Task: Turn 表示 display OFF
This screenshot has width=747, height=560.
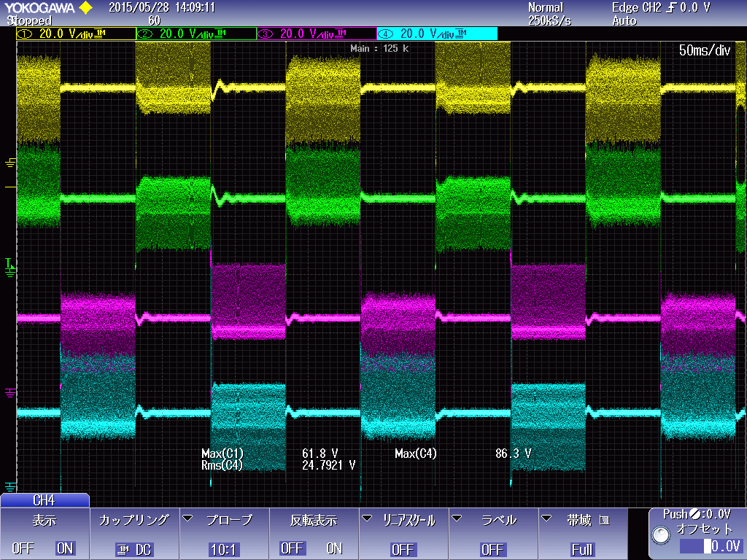Action: click(x=23, y=548)
